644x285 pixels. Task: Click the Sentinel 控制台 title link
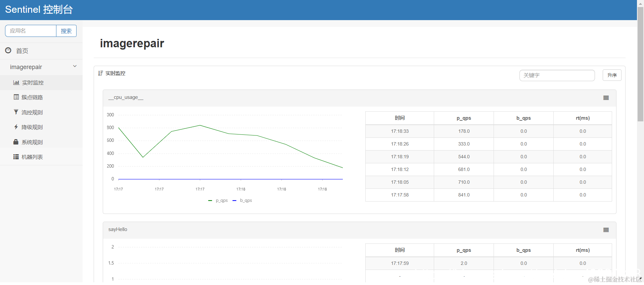tap(39, 9)
